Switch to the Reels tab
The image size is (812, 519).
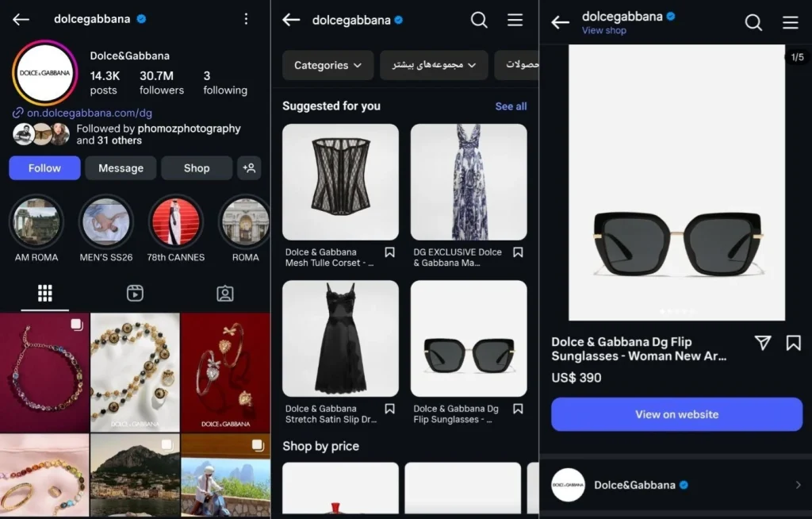[x=135, y=294]
